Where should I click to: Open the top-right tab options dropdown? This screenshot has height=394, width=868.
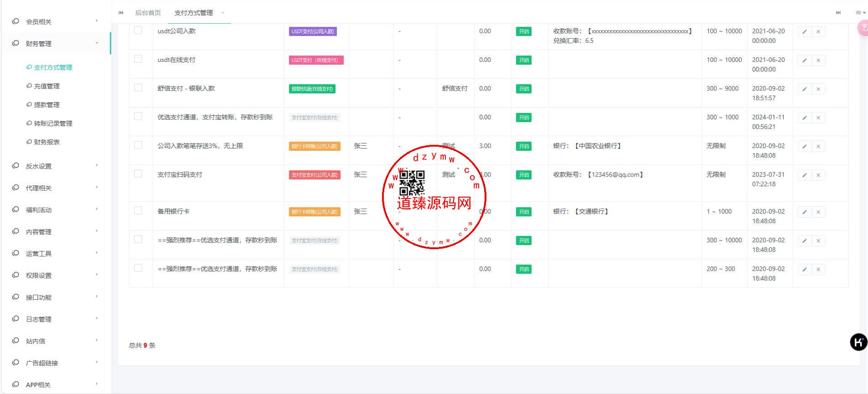[860, 13]
